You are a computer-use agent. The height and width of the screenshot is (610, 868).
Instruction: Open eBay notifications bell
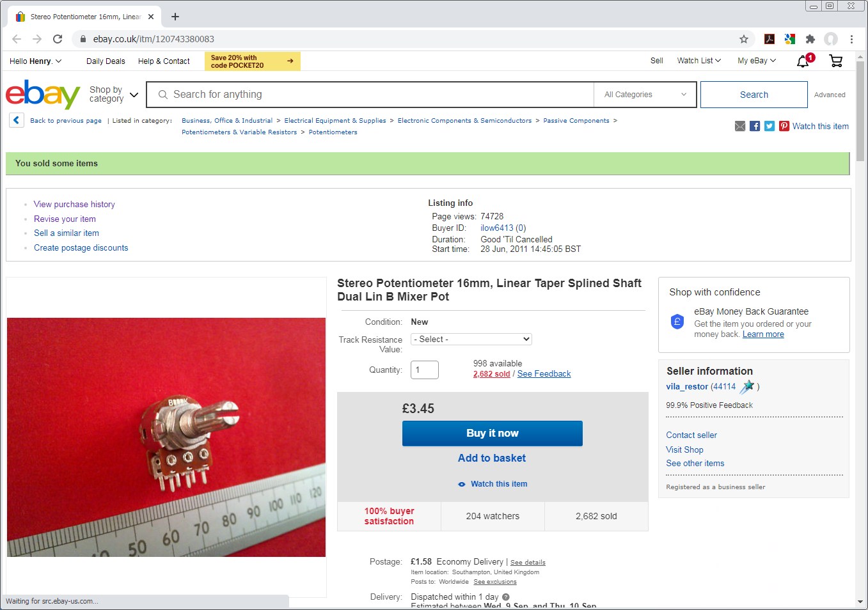tap(803, 61)
